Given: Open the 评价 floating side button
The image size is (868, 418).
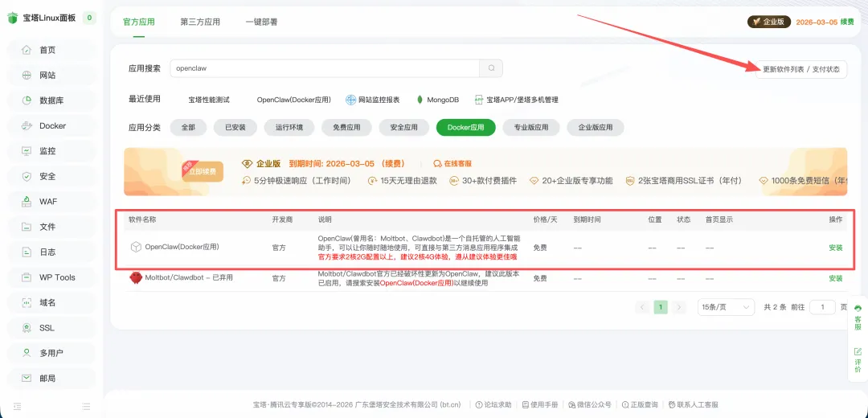Looking at the screenshot, I should coord(858,360).
